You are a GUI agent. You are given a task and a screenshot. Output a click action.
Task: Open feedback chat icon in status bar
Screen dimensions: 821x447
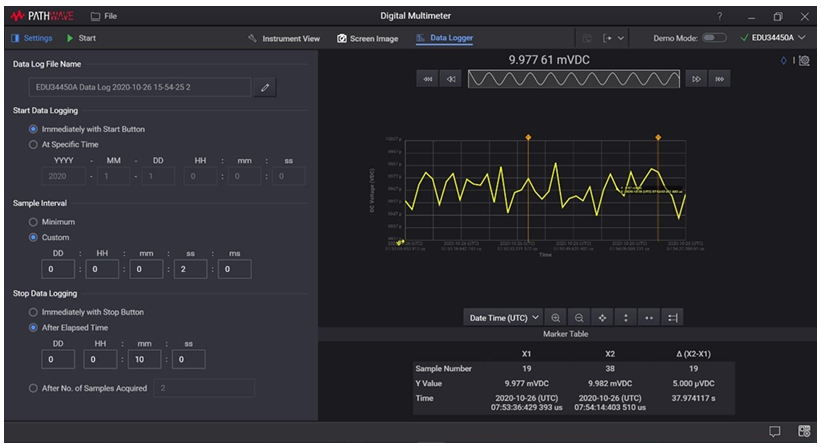tap(774, 431)
